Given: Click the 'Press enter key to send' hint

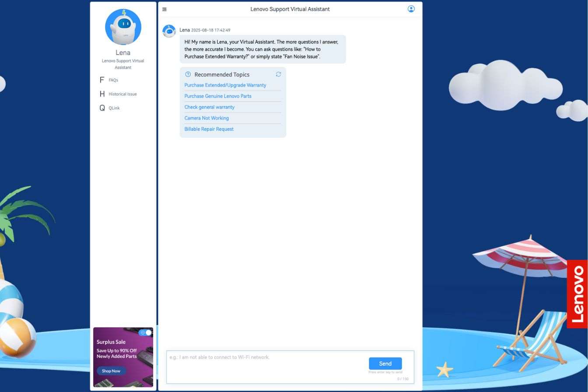Looking at the screenshot, I should pos(385,372).
